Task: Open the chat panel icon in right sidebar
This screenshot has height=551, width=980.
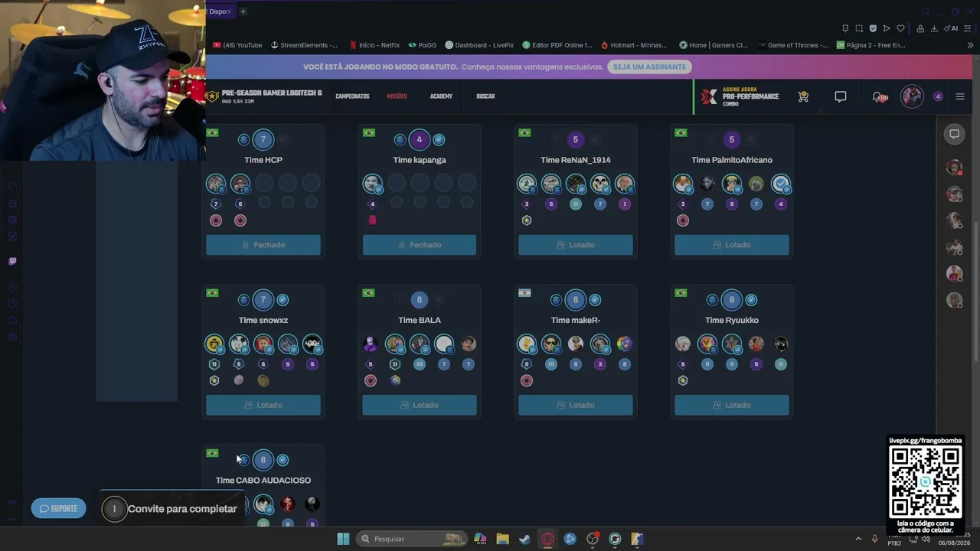Action: click(954, 134)
